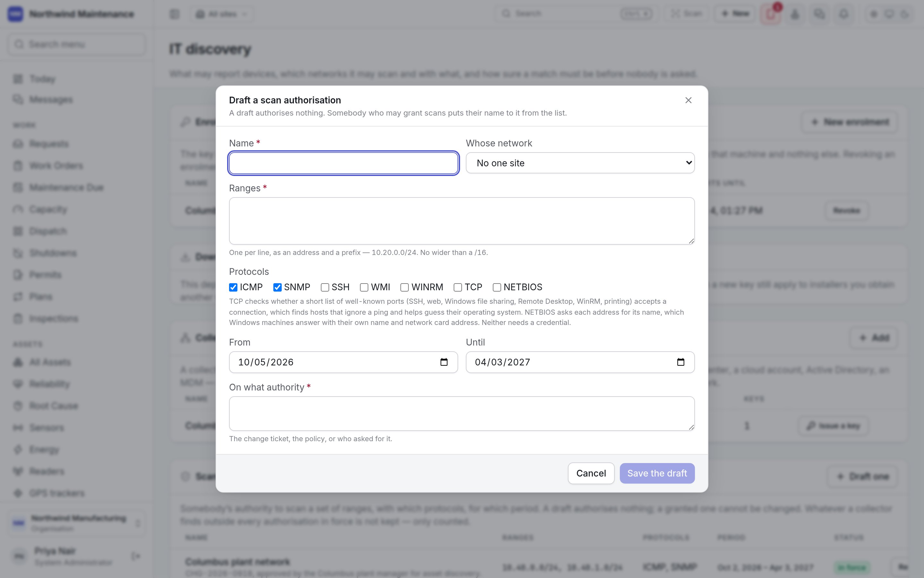Expand the Northwind Manufacturing organisation switcher
The width and height of the screenshot is (924, 578).
coord(76,523)
